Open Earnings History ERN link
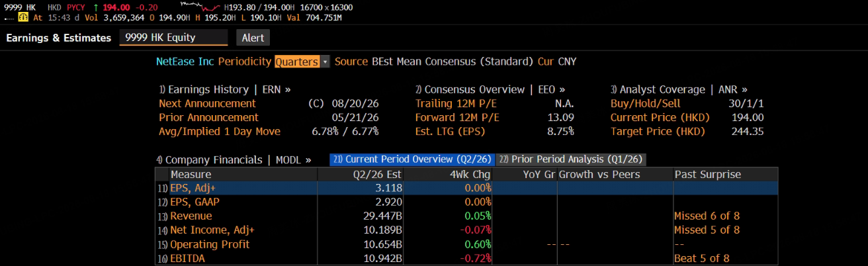Image resolution: width=868 pixels, height=266 pixels. 225,89
